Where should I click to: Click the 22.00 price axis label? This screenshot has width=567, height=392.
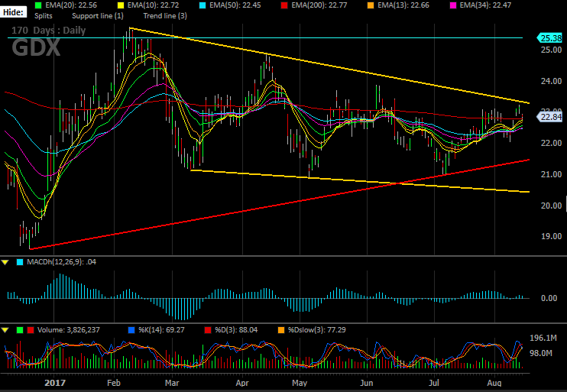[552, 144]
